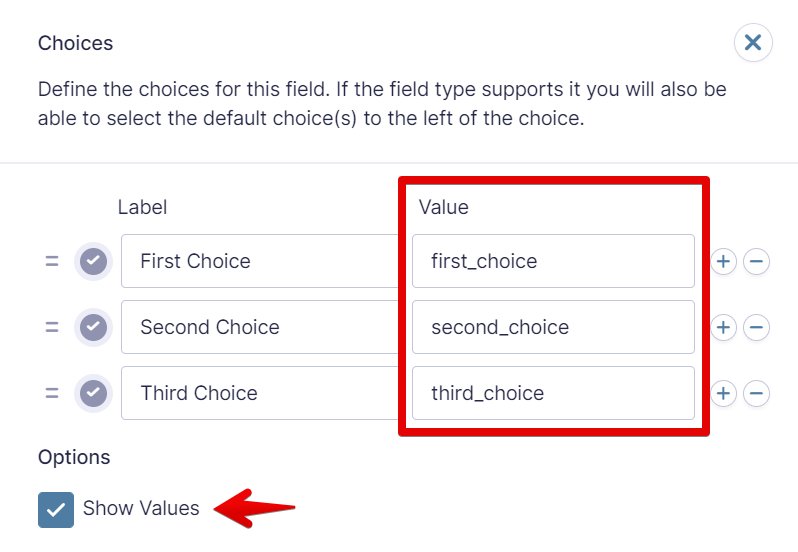Grab the First Choice drag handle
The image size is (798, 552).
52,262
